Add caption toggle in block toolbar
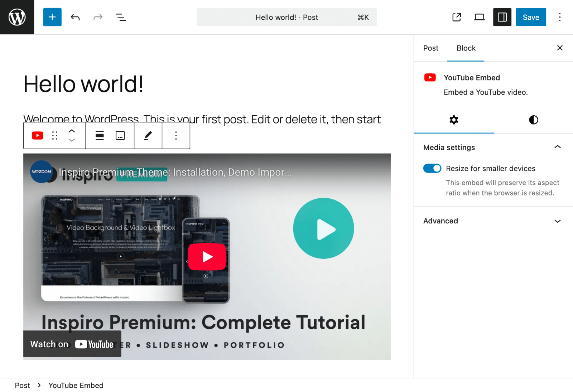Viewport: 573px width, 392px height. pos(120,135)
